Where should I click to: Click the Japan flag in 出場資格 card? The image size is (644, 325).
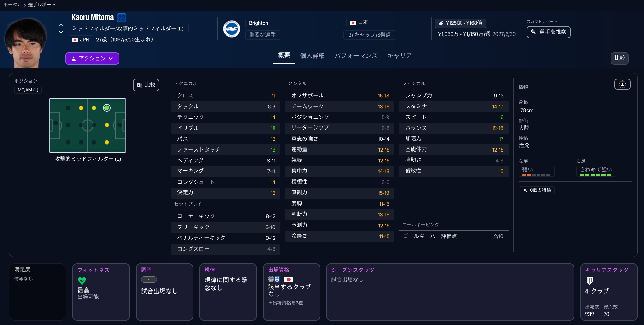(x=288, y=279)
